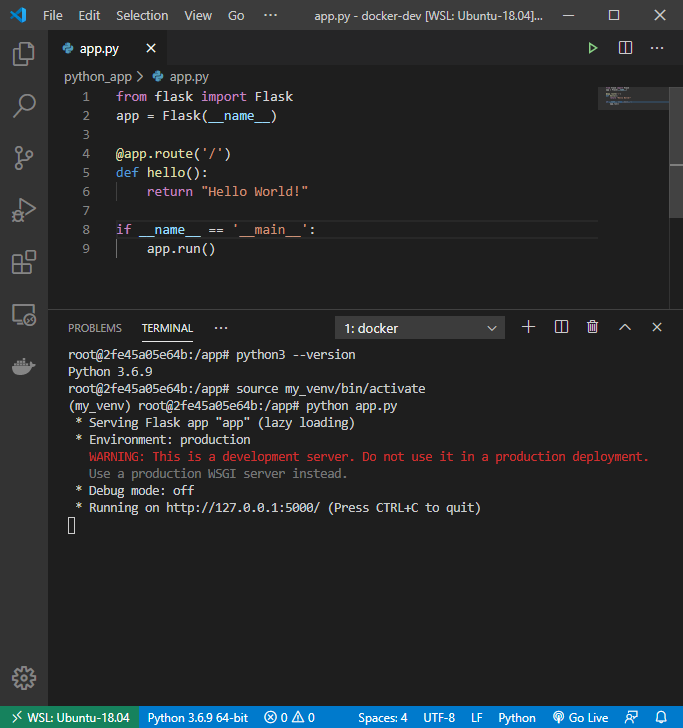
Task: Click the 'Python 3.6.9' terminal output
Action: tap(110, 371)
